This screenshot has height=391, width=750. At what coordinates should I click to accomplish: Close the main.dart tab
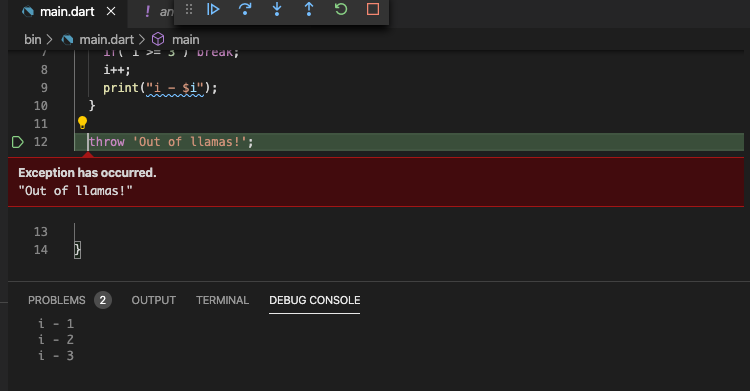click(111, 11)
